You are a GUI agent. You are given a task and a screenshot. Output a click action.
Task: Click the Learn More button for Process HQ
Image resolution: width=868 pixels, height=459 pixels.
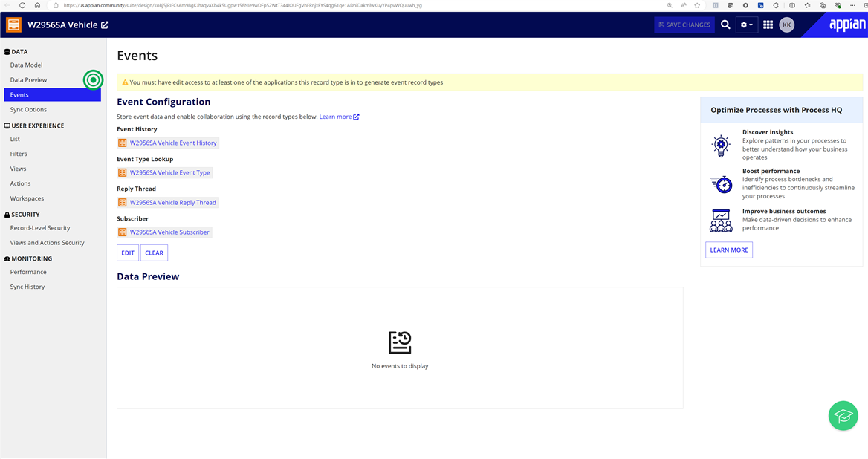[729, 250]
